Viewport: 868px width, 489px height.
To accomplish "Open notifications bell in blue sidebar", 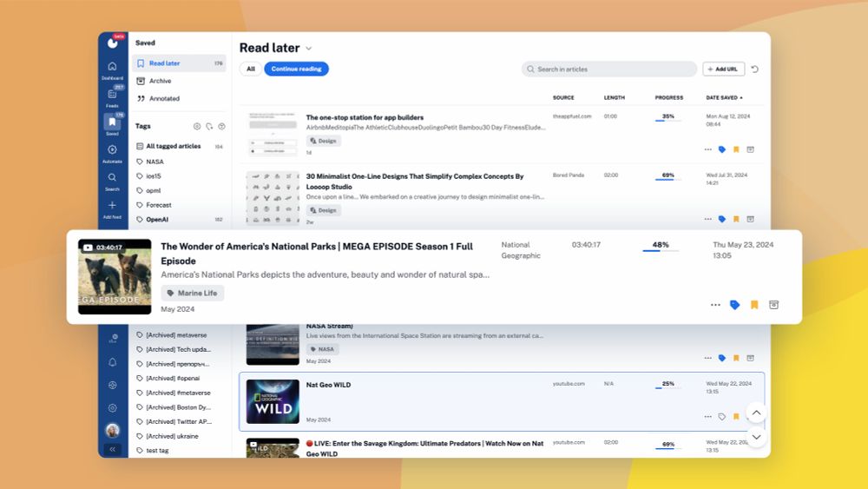I will pyautogui.click(x=112, y=362).
